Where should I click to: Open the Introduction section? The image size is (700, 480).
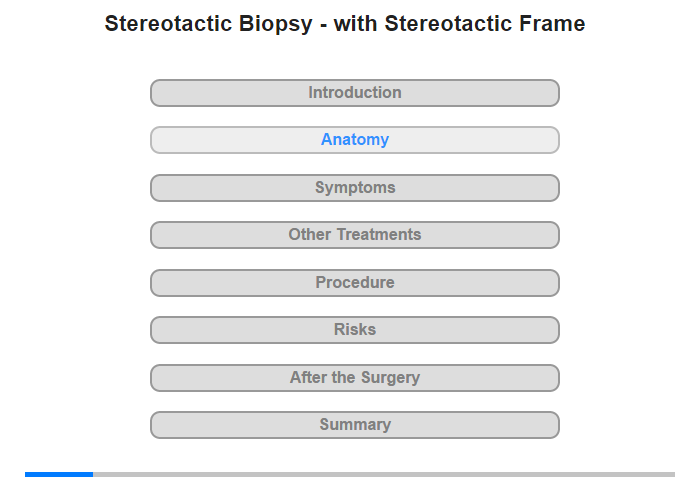click(x=354, y=93)
